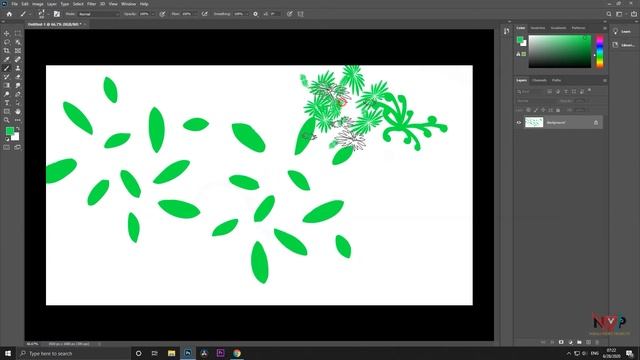Toggle lock position
This screenshot has width=640, height=360.
(543, 110)
